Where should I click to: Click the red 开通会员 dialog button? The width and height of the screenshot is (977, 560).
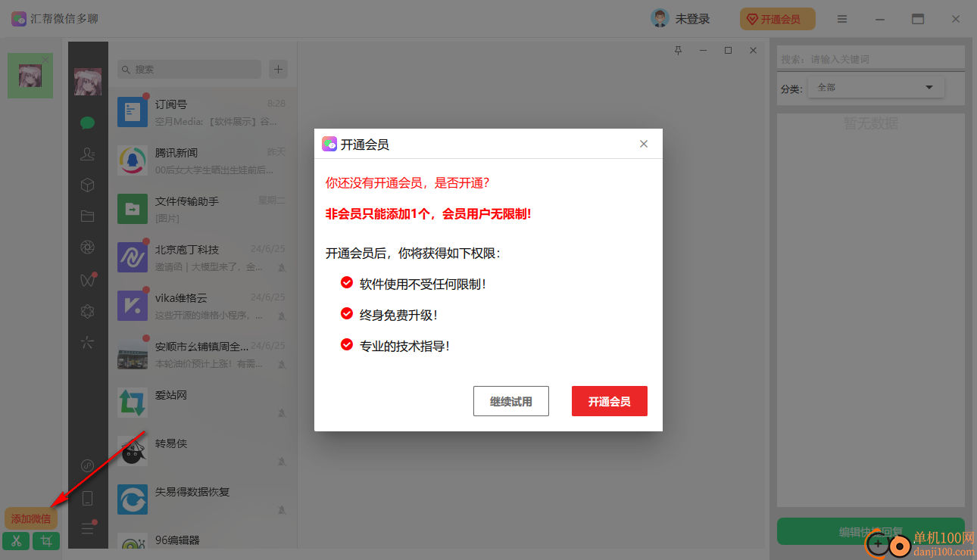pyautogui.click(x=610, y=401)
